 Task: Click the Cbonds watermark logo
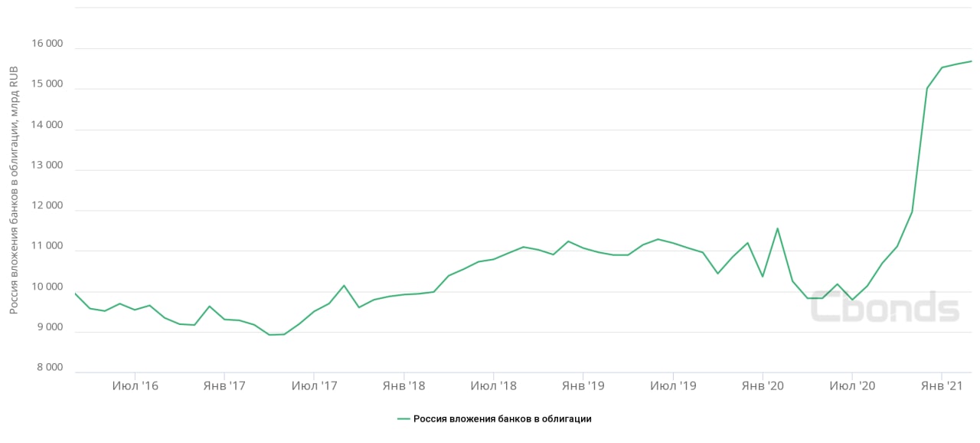click(884, 307)
